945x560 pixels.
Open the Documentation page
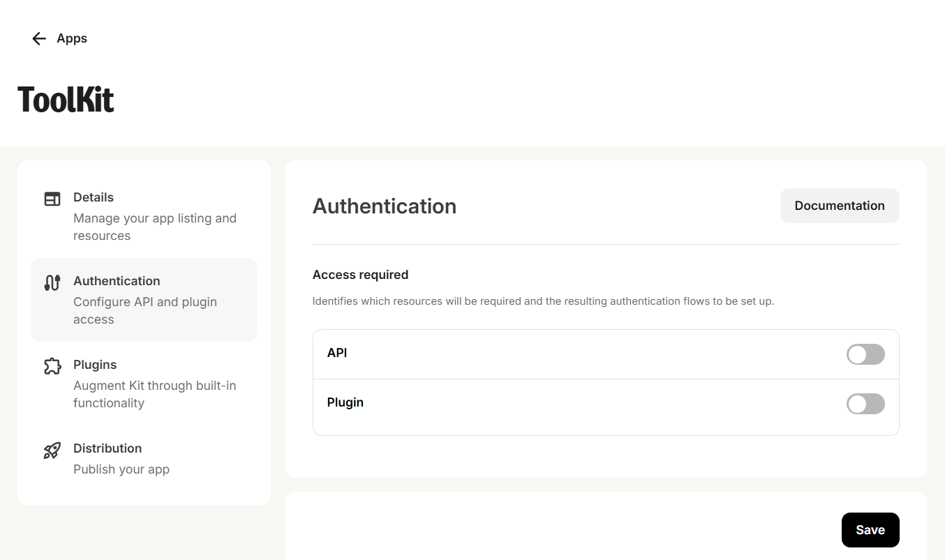[840, 206]
